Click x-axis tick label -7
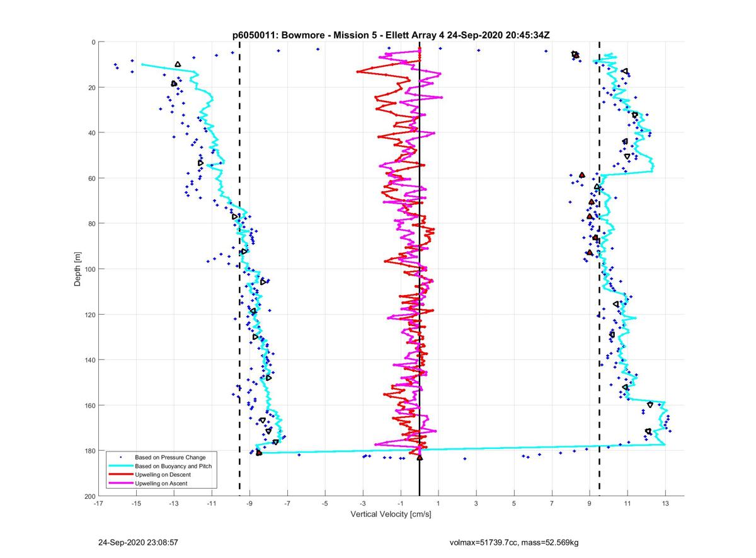This screenshot has width=756, height=558. pos(287,504)
